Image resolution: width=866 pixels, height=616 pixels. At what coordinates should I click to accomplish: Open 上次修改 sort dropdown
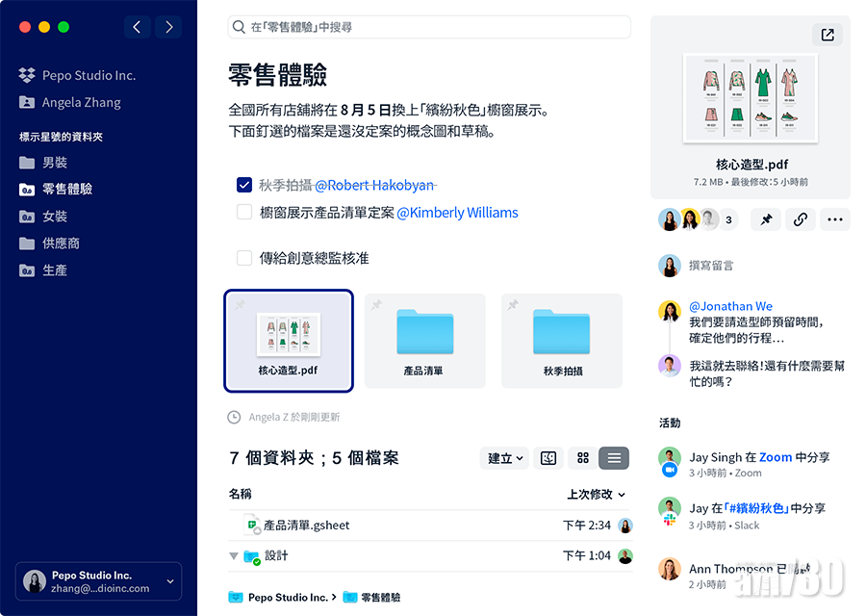(596, 494)
